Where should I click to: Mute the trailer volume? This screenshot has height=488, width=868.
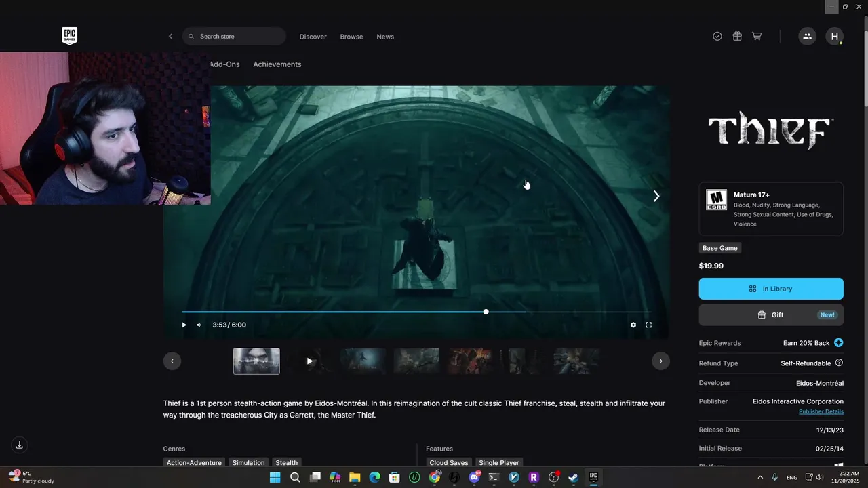click(x=199, y=325)
